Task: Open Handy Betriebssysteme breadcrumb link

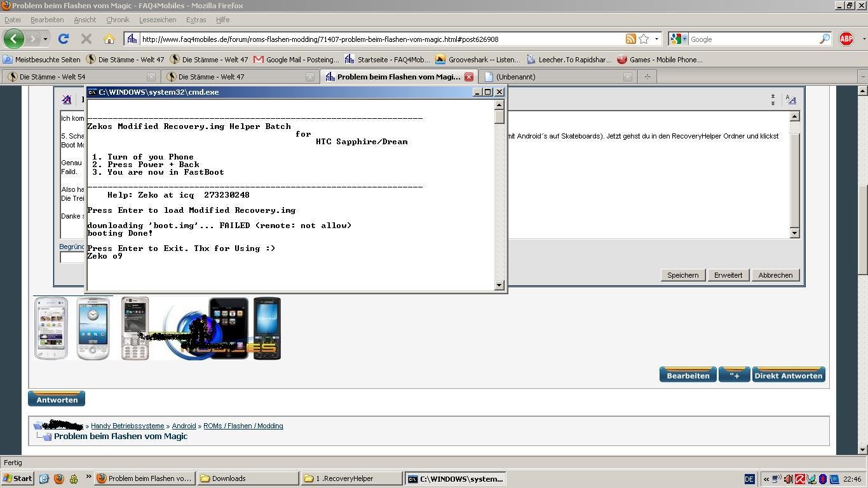Action: [x=127, y=426]
